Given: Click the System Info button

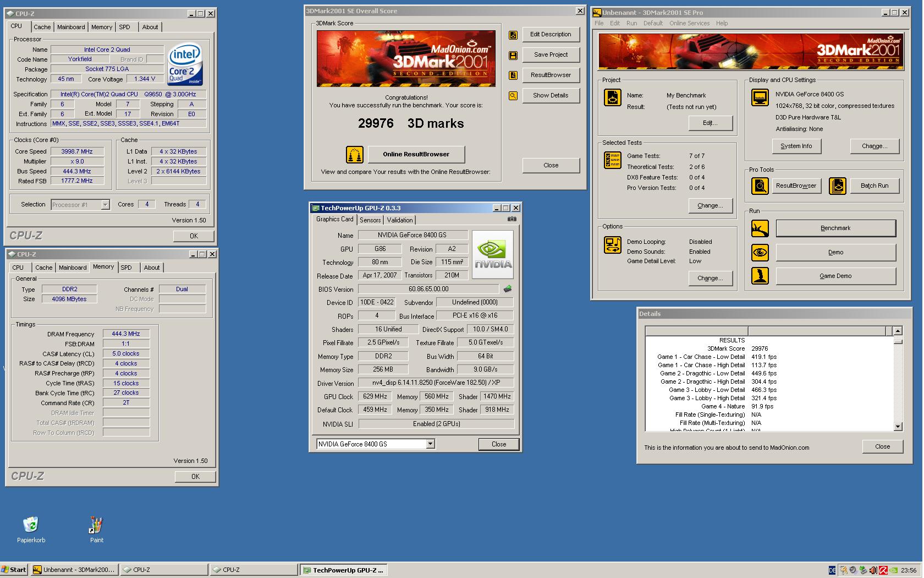Looking at the screenshot, I should [x=796, y=146].
